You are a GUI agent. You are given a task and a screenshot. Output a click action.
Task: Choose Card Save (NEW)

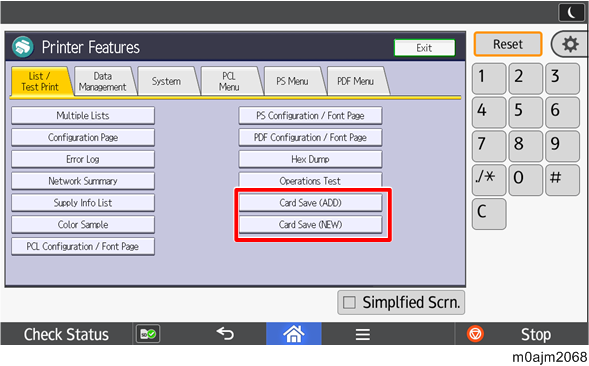(x=310, y=225)
